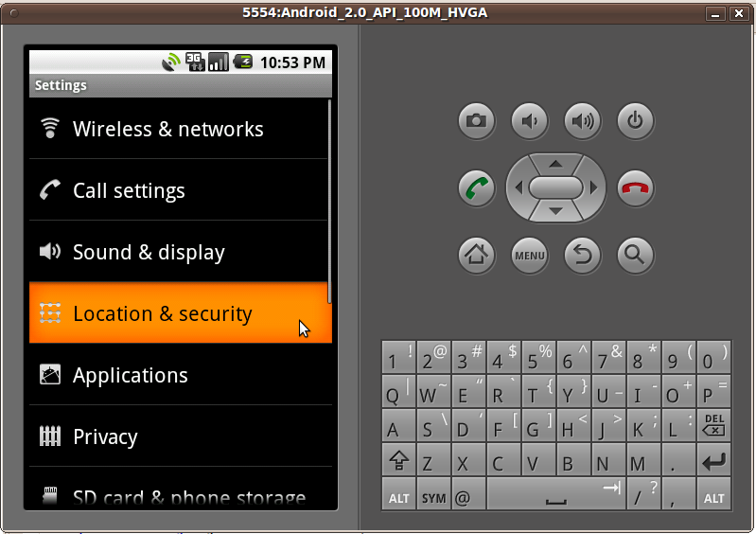This screenshot has height=534, width=756.
Task: Click the green call button
Action: tap(476, 188)
